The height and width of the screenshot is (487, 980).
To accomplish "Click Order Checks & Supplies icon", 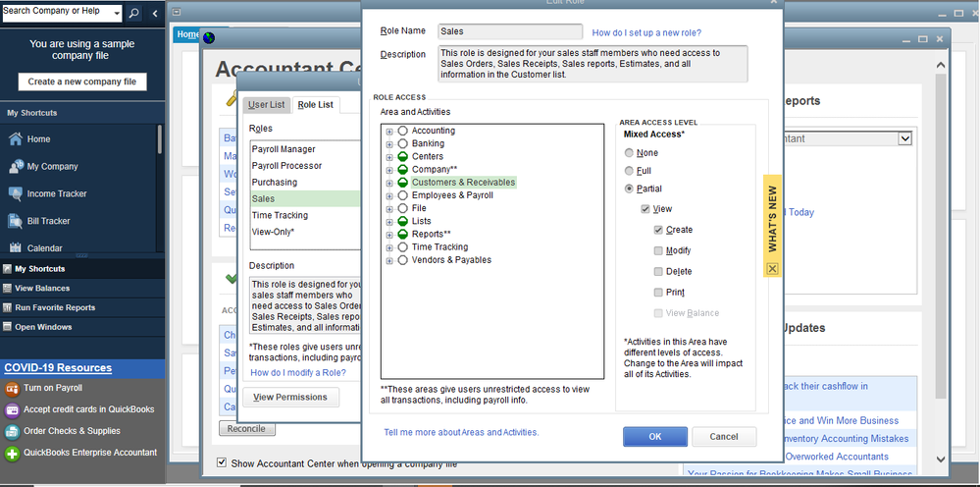I will [12, 431].
